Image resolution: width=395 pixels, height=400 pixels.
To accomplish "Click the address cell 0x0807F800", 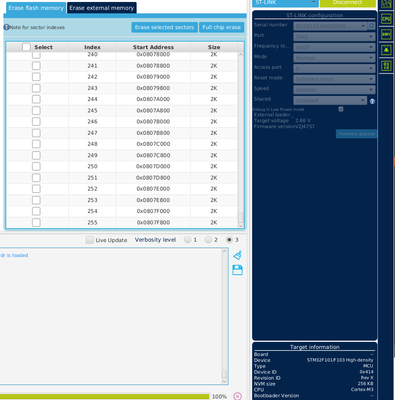I will [x=153, y=222].
